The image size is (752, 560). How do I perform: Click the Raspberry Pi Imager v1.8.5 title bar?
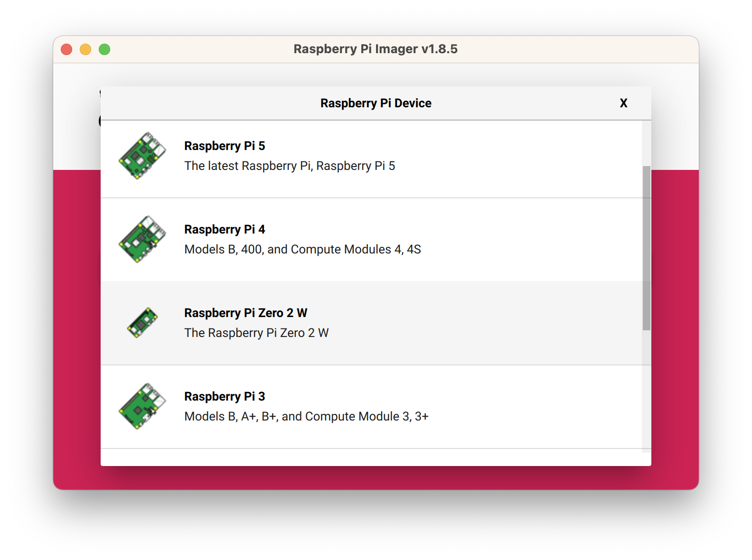[x=375, y=49]
